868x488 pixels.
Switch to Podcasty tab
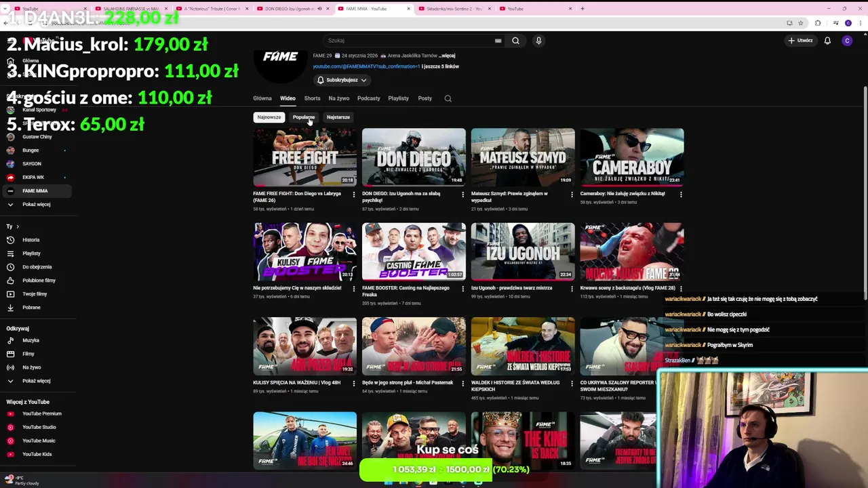tap(369, 98)
